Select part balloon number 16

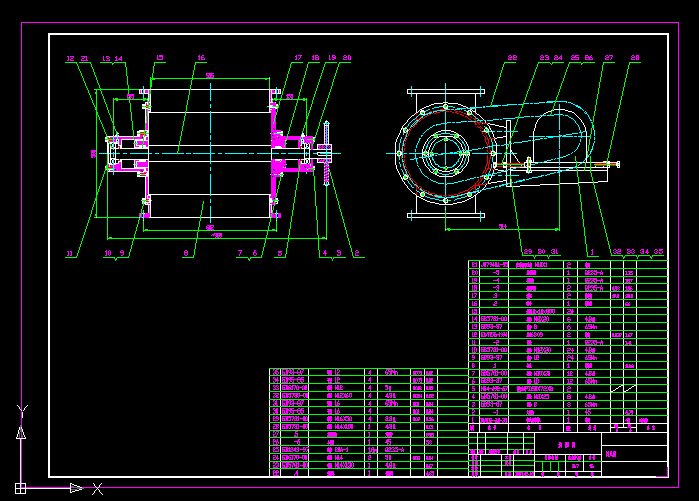[x=201, y=58]
